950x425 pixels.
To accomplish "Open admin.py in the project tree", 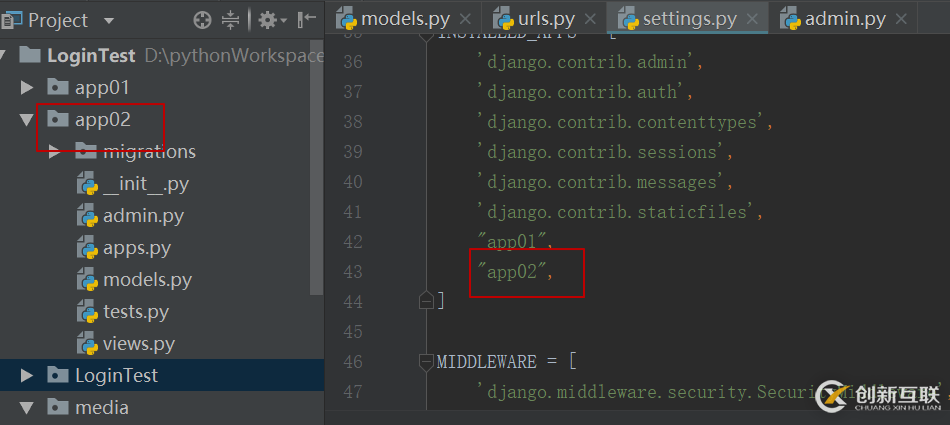I will [143, 216].
